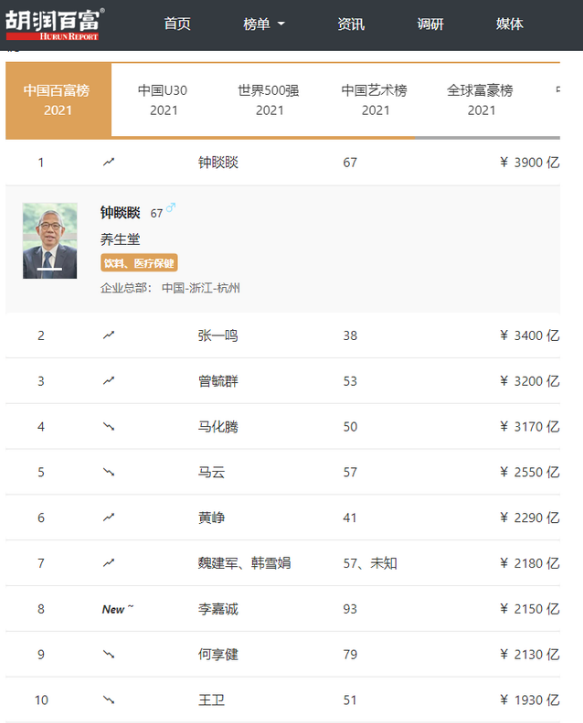
Task: Switch to 中国艺术榜 2021 tab
Action: point(375,100)
